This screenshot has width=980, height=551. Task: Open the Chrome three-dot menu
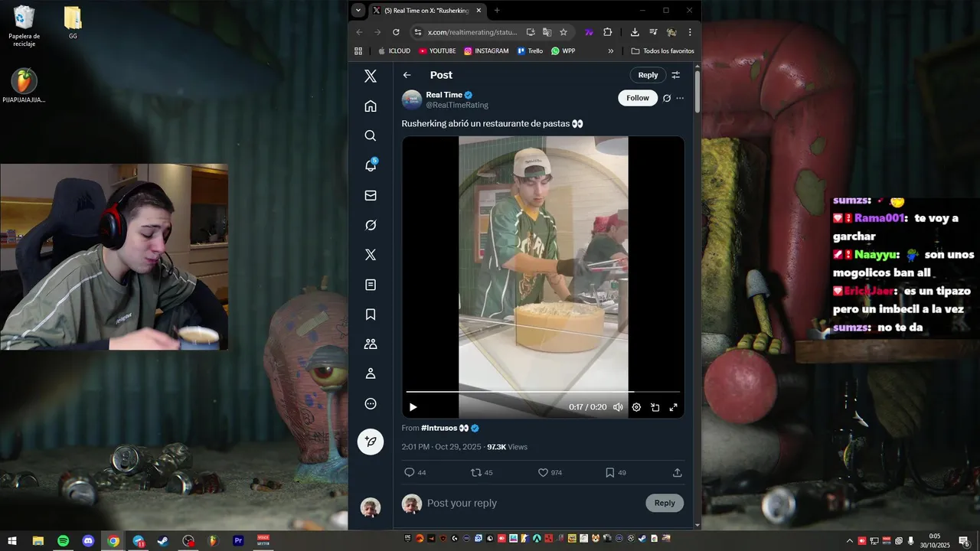(690, 32)
